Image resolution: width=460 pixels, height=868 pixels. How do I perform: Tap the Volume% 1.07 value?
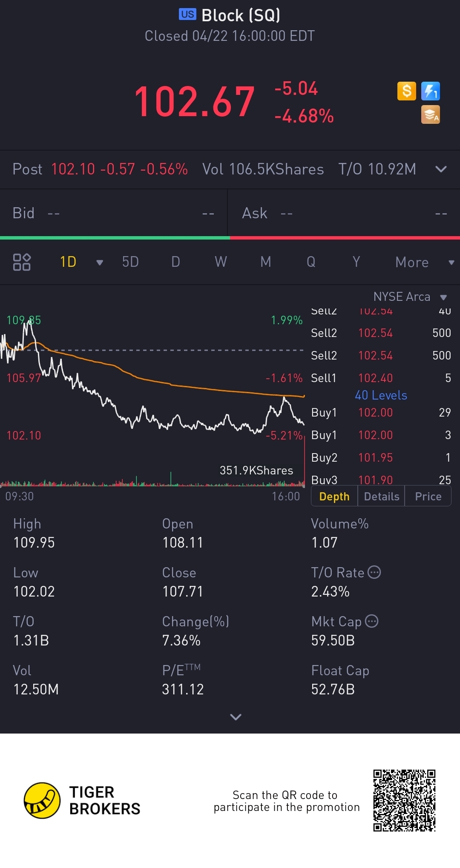[x=324, y=542]
